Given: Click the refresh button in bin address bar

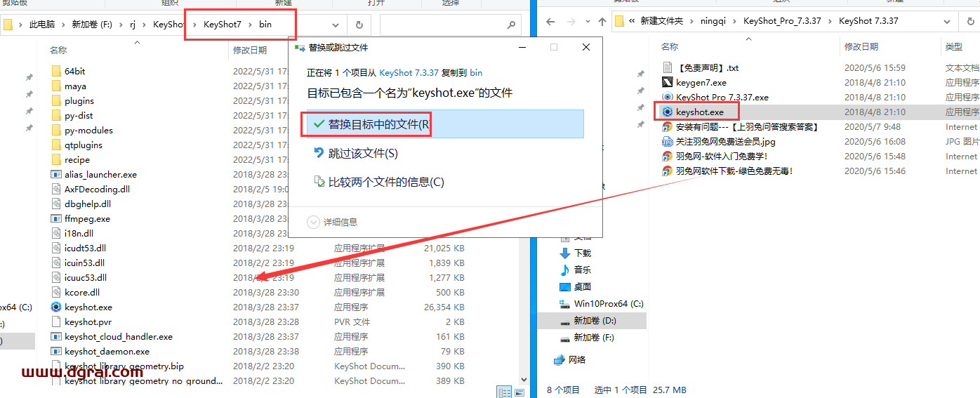Looking at the screenshot, I should point(359,25).
